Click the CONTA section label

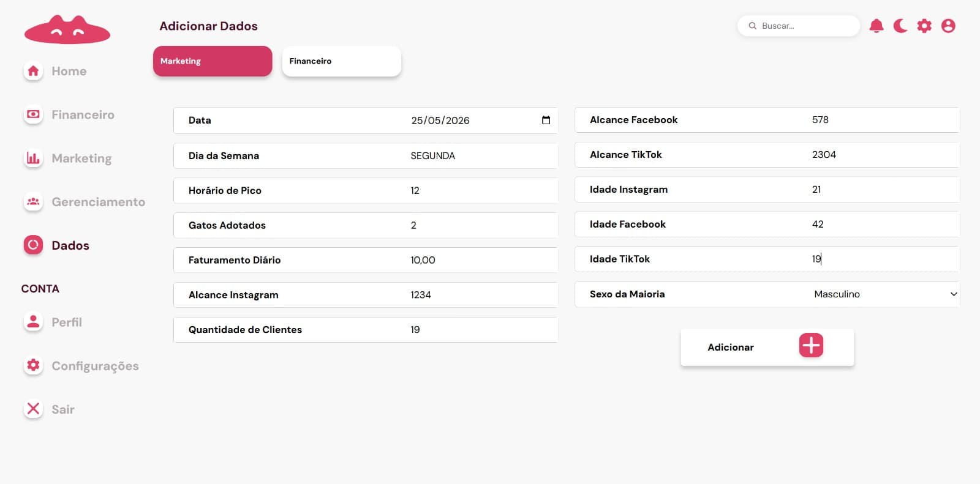40,288
